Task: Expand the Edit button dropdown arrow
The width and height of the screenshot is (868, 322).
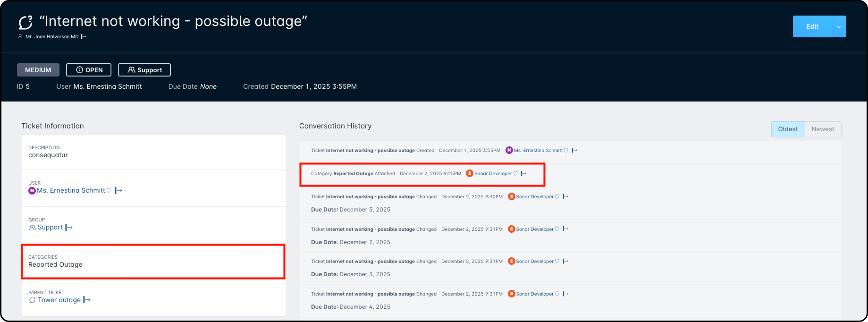Action: (839, 27)
